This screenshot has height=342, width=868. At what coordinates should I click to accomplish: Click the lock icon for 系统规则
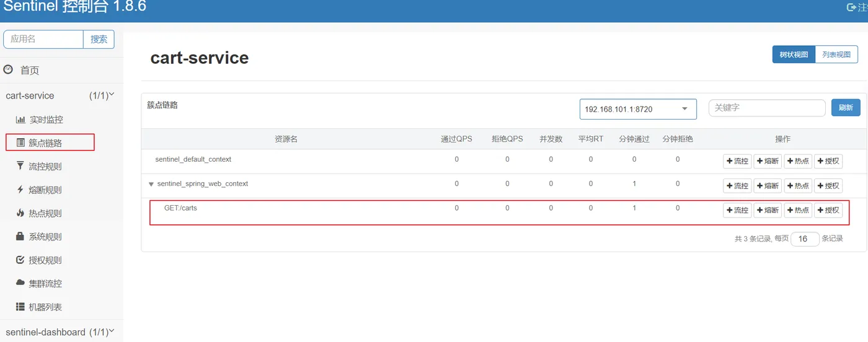tap(20, 237)
